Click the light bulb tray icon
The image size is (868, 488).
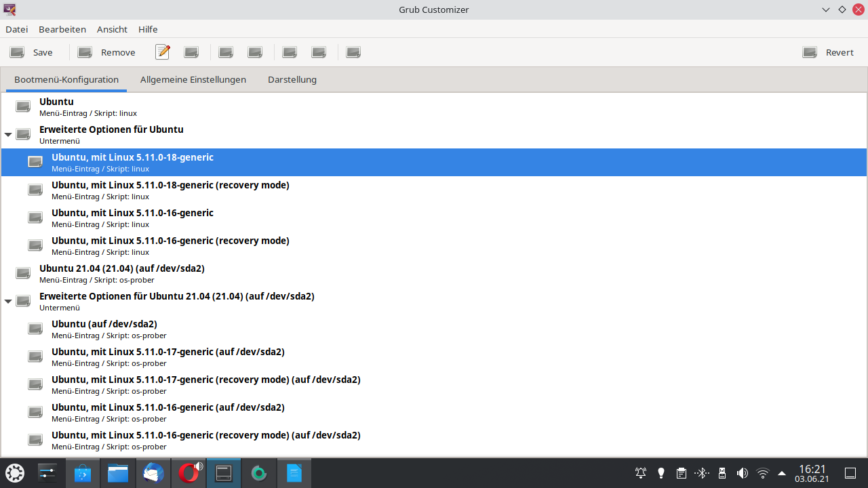(x=661, y=473)
